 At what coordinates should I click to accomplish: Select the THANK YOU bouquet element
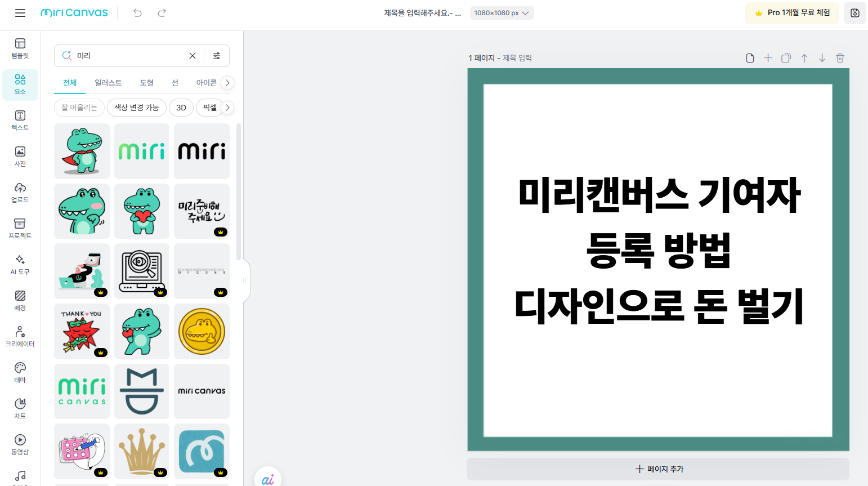(x=82, y=332)
